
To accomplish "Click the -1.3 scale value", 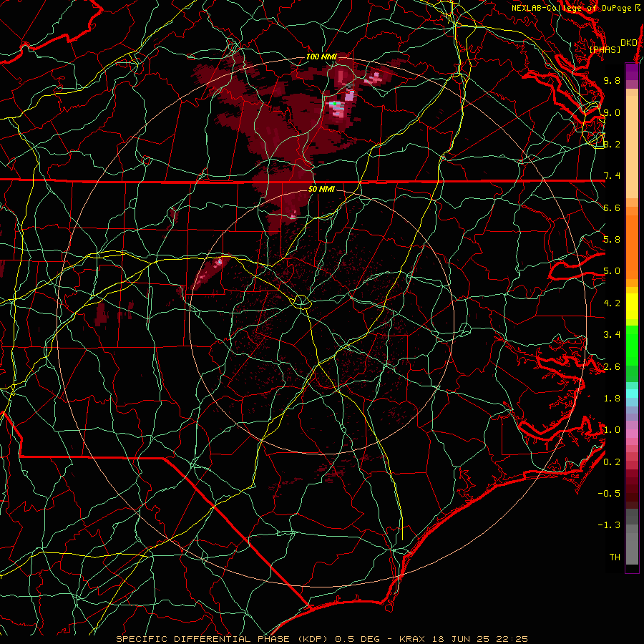I will point(609,525).
